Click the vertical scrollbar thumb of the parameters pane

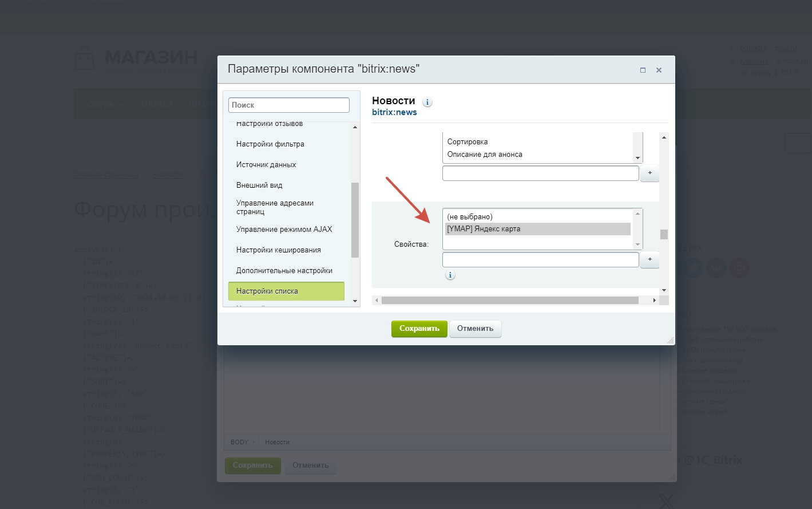664,234
